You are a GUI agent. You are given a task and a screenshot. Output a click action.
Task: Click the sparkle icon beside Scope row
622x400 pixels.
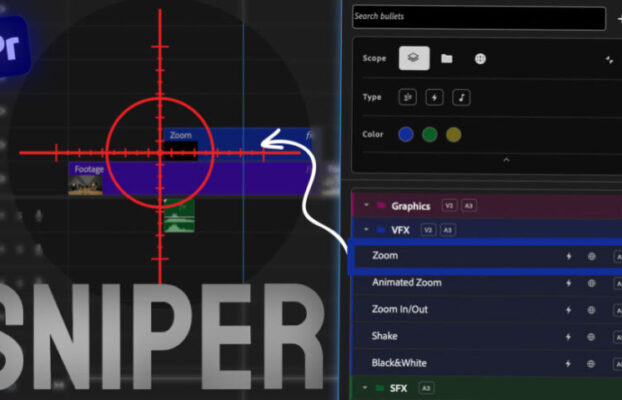pyautogui.click(x=609, y=60)
